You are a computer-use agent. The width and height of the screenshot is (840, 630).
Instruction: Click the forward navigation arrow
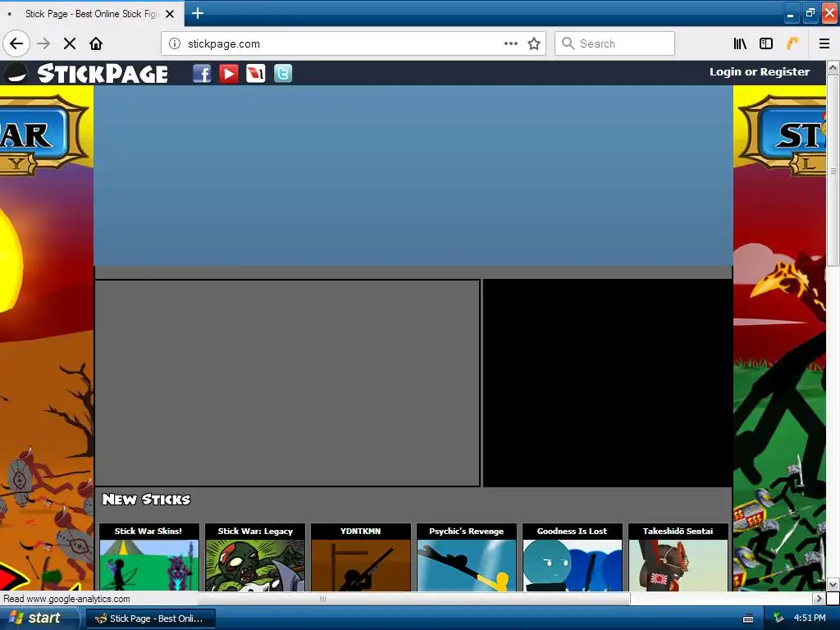[x=43, y=43]
